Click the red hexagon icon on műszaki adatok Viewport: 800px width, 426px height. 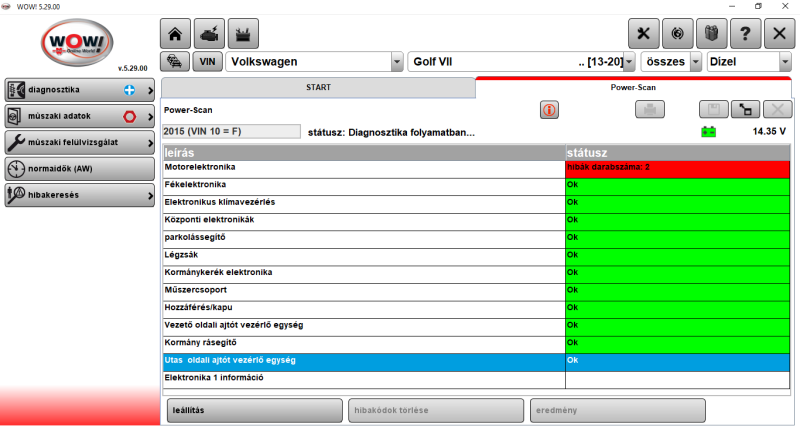tap(130, 116)
